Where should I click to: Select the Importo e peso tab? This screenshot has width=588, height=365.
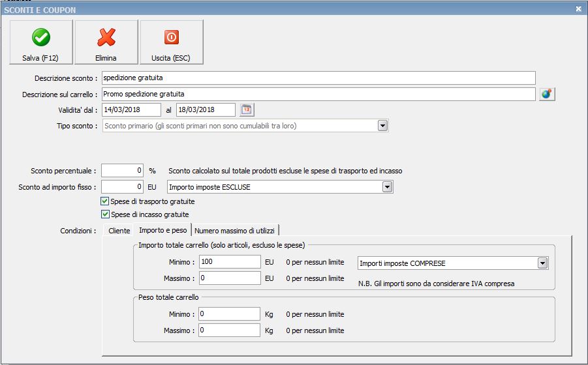click(x=163, y=230)
